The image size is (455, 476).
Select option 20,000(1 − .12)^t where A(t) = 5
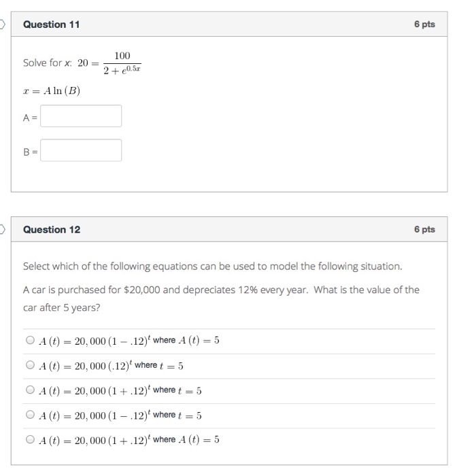[x=31, y=341]
